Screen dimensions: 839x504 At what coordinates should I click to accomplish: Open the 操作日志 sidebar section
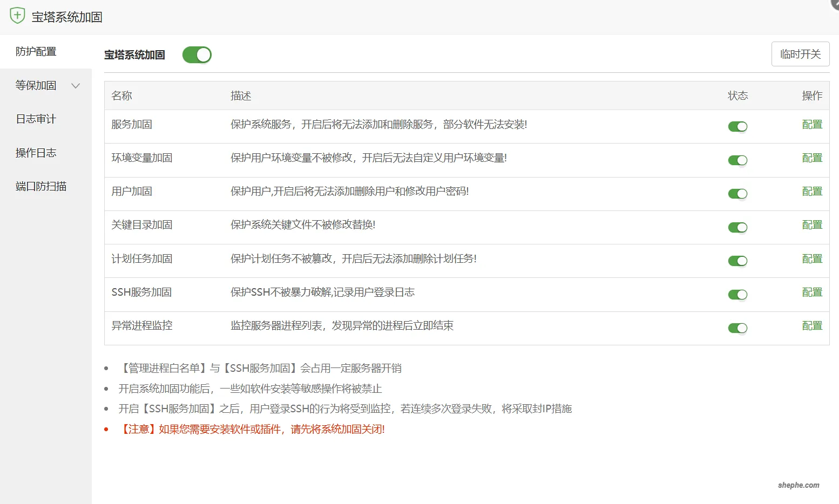(x=36, y=153)
